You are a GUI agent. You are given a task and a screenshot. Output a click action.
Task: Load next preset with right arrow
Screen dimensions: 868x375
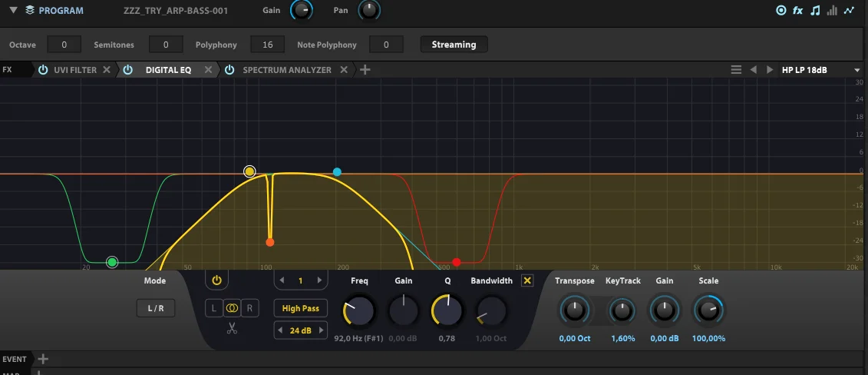770,70
